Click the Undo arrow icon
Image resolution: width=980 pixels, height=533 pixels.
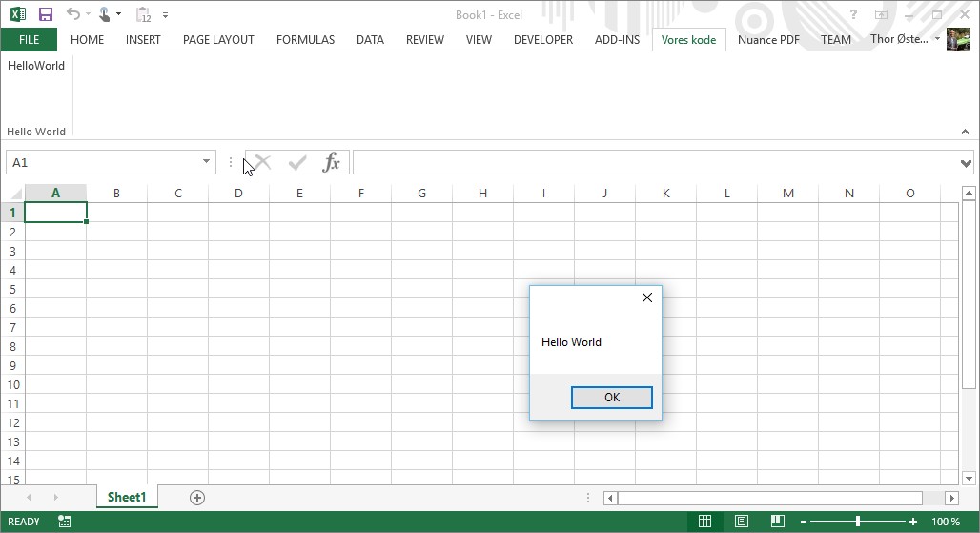[73, 14]
